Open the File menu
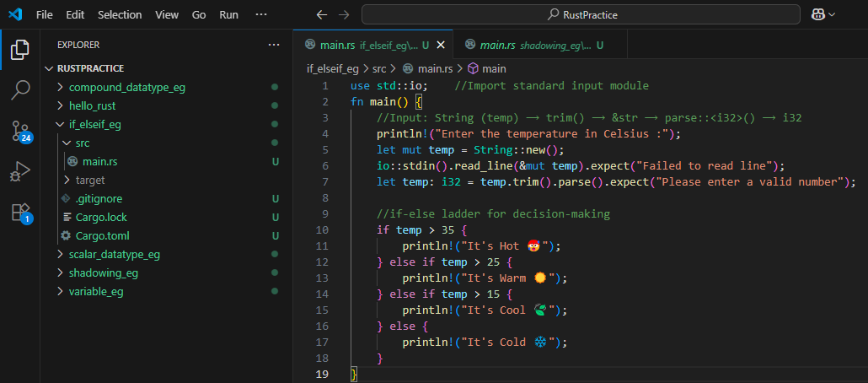This screenshot has width=868, height=383. tap(45, 15)
